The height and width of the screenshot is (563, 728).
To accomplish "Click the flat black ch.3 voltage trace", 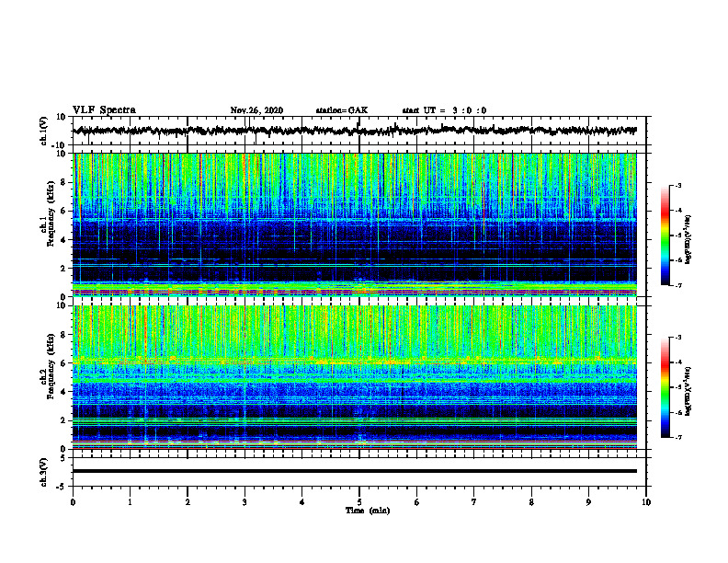I will (355, 471).
